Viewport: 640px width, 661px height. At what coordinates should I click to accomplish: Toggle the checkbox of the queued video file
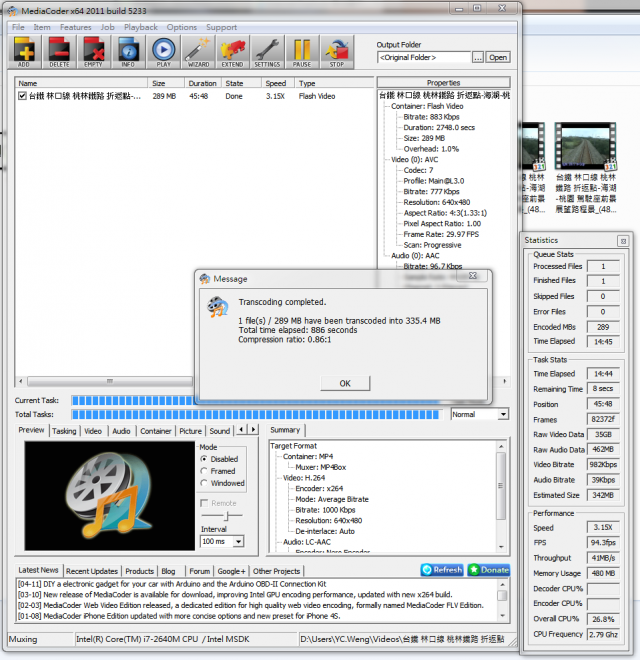pos(22,96)
